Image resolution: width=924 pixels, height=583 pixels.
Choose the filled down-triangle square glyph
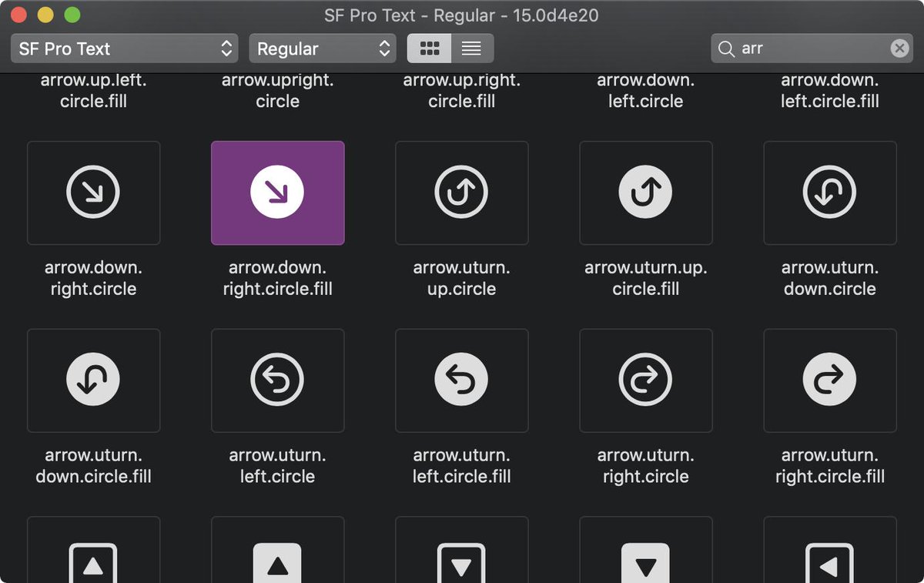coord(645,550)
